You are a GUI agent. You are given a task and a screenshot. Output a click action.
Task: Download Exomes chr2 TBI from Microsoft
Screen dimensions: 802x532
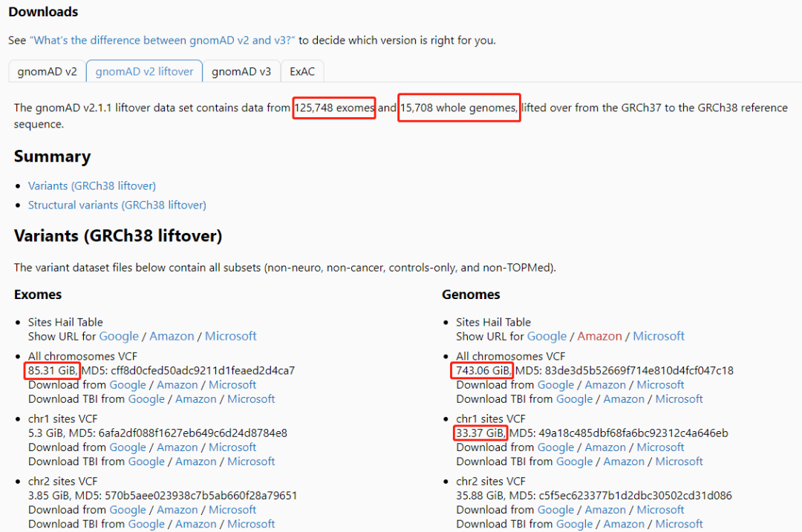coord(251,525)
